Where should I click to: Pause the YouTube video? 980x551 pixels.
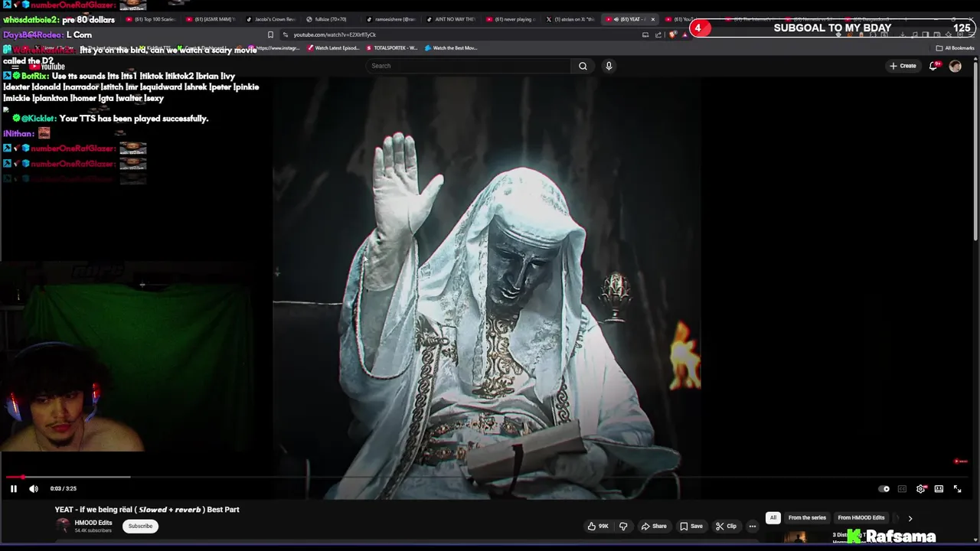tap(13, 488)
